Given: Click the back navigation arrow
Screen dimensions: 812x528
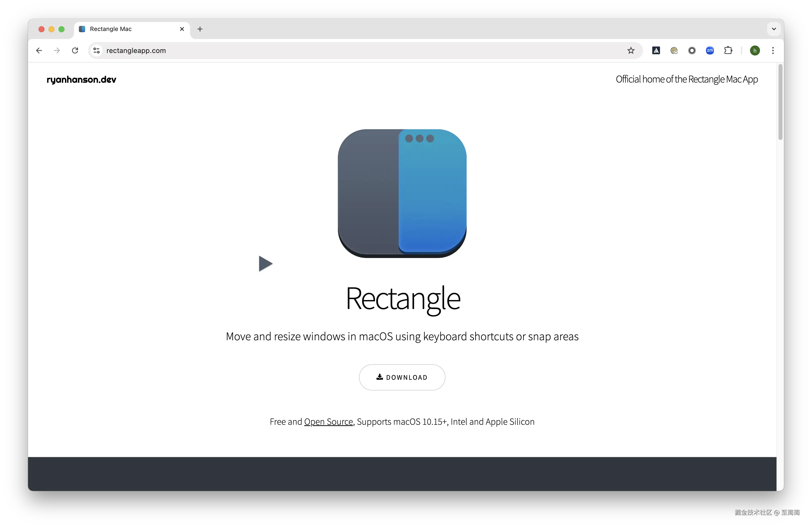Looking at the screenshot, I should (x=39, y=50).
